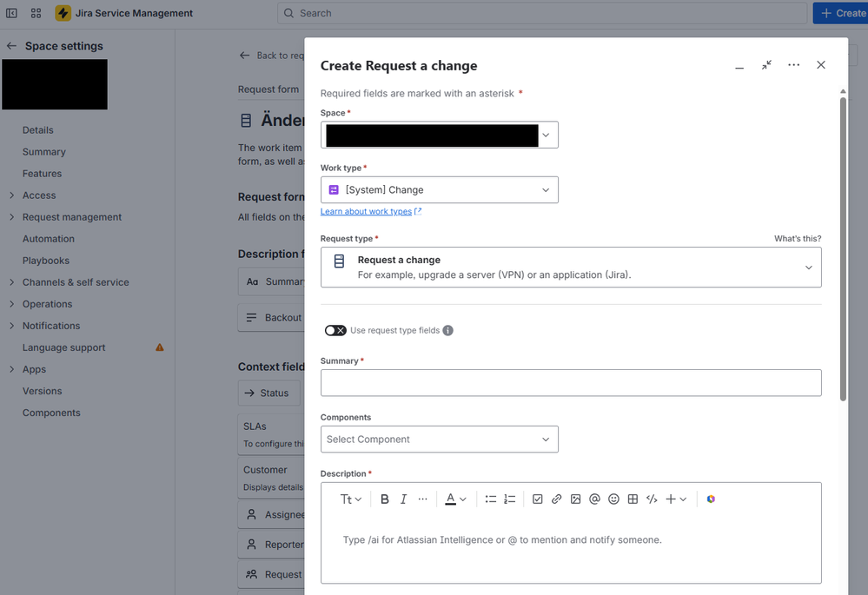Insert an emoji into the description
Viewport: 868px width, 595px height.
(613, 499)
